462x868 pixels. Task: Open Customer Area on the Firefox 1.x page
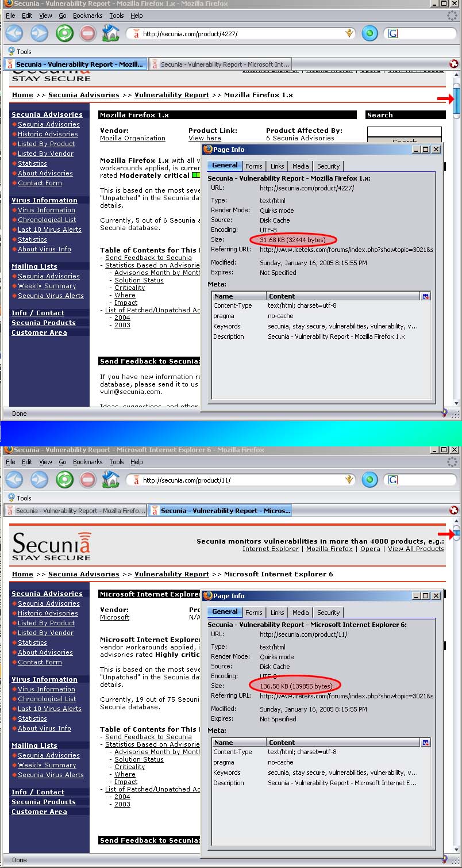pos(39,332)
